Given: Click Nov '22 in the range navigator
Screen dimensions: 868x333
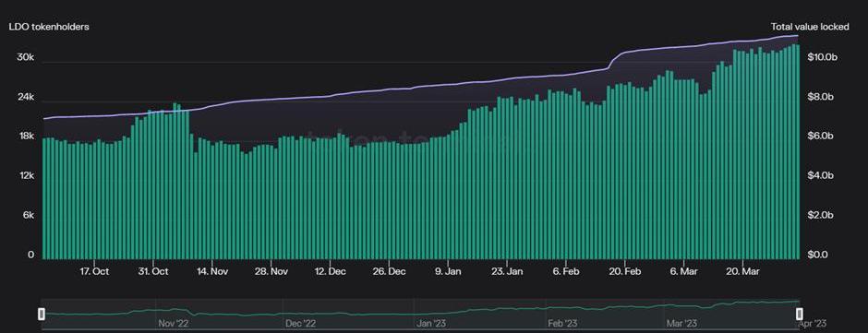Looking at the screenshot, I should 174,324.
